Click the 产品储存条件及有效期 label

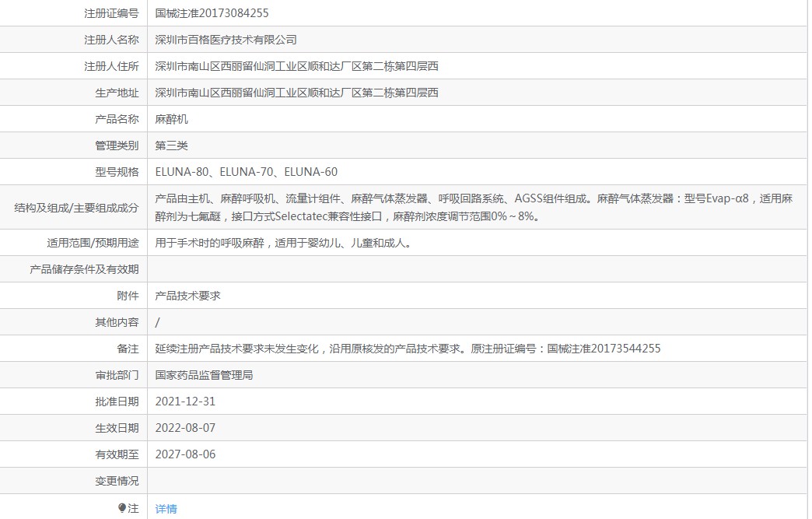pyautogui.click(x=85, y=269)
